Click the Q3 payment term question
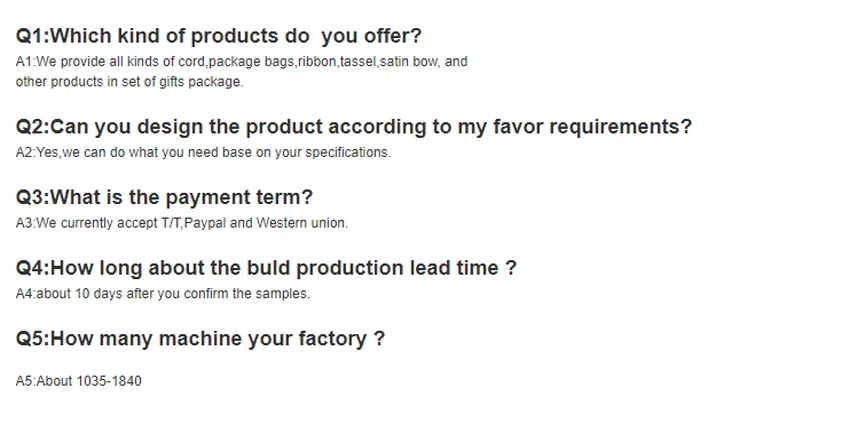Viewport: 852px width, 427px height. (x=164, y=197)
